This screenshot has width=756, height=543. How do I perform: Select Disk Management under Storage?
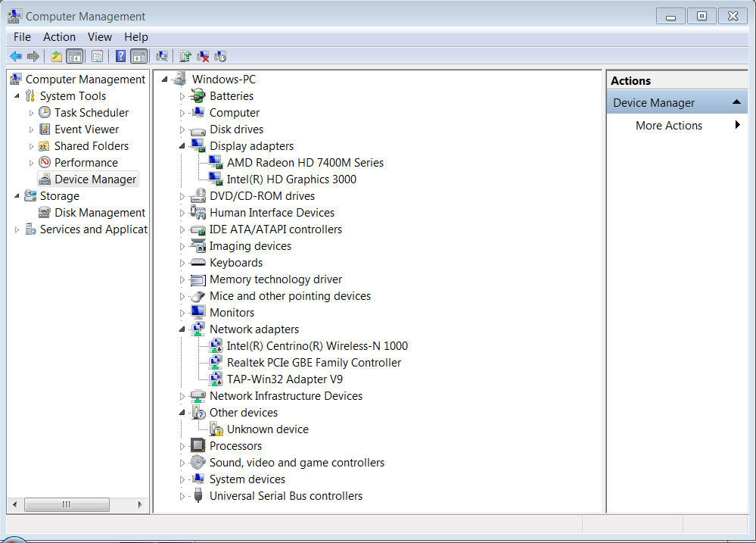coord(100,213)
